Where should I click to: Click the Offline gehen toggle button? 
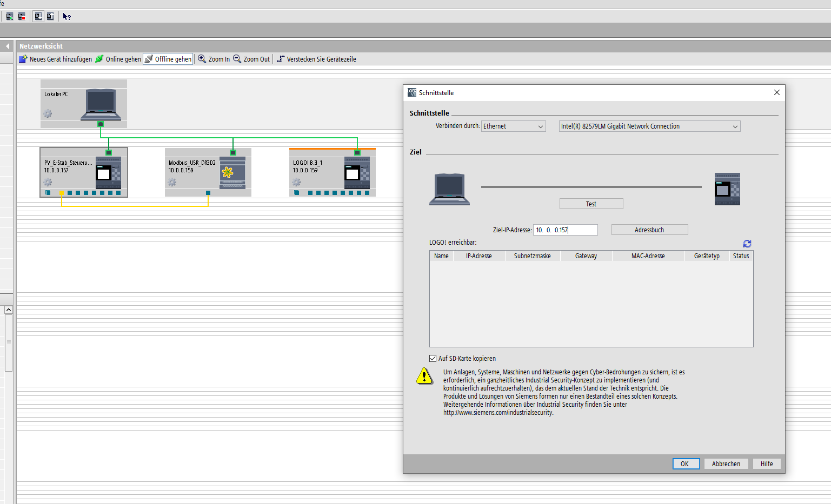(x=168, y=59)
